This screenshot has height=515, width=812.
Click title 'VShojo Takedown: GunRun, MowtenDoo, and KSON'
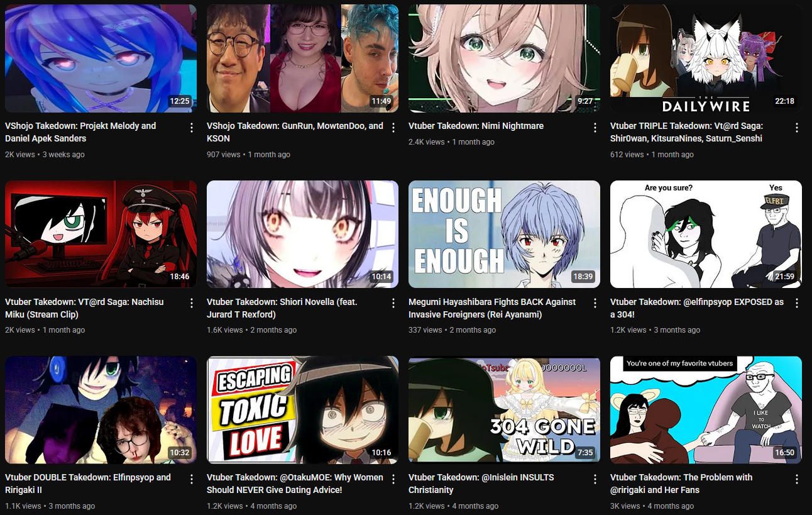[295, 132]
